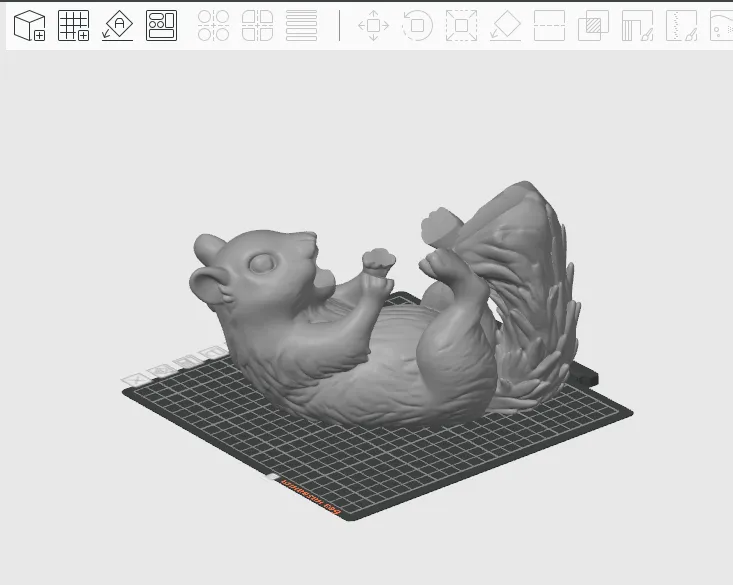
Task: Click the orient icon on the plate edge
Action: point(158,371)
